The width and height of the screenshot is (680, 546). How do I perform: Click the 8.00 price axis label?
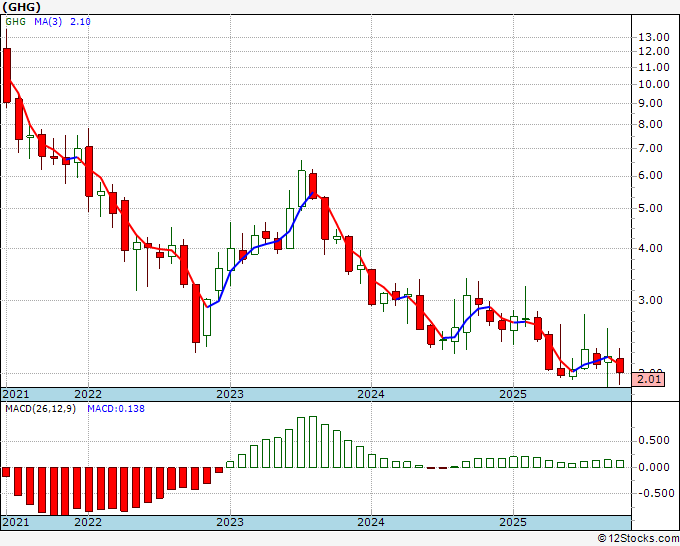click(x=651, y=124)
